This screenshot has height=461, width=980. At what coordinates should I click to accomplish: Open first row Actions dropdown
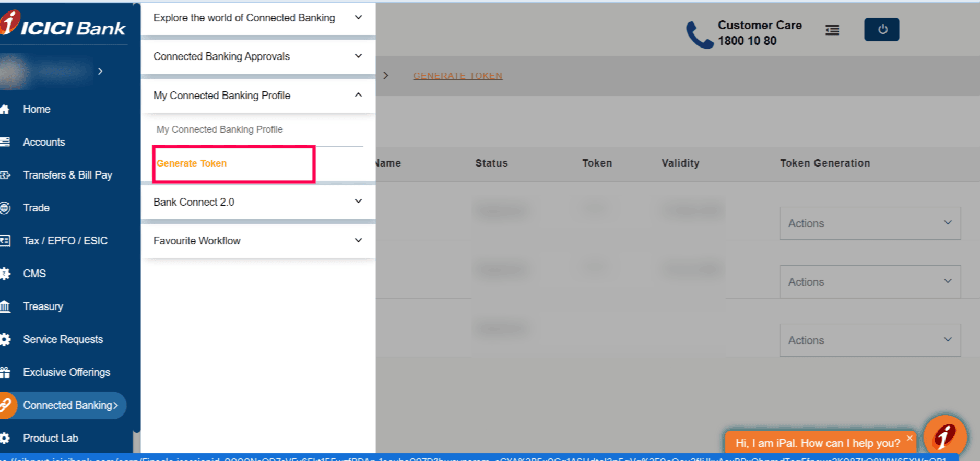[870, 223]
